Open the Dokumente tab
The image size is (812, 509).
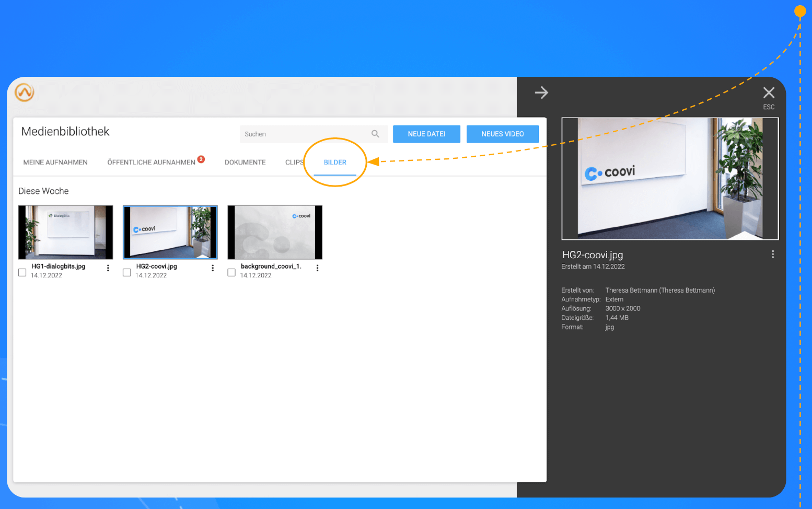[x=245, y=163]
